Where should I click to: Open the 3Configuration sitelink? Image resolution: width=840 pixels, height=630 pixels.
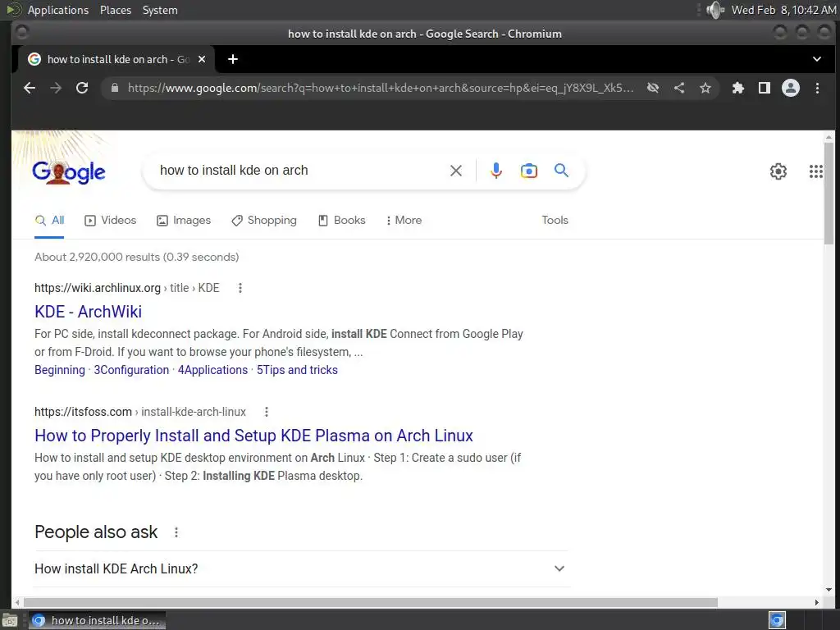point(131,370)
